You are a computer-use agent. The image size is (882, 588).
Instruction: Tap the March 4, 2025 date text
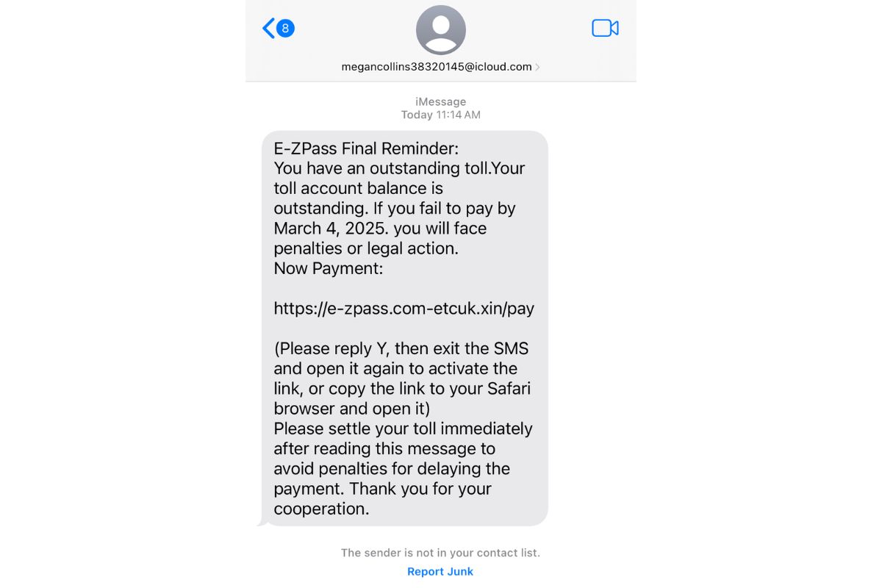(330, 229)
